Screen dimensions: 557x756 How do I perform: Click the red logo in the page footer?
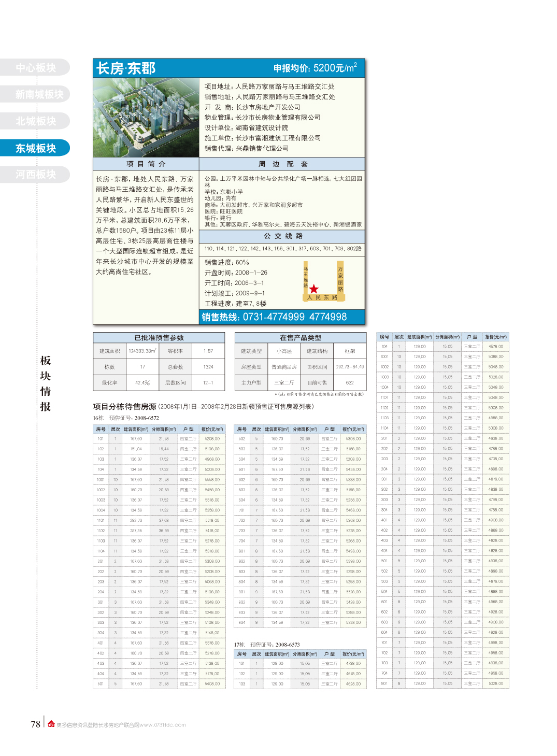(x=51, y=724)
